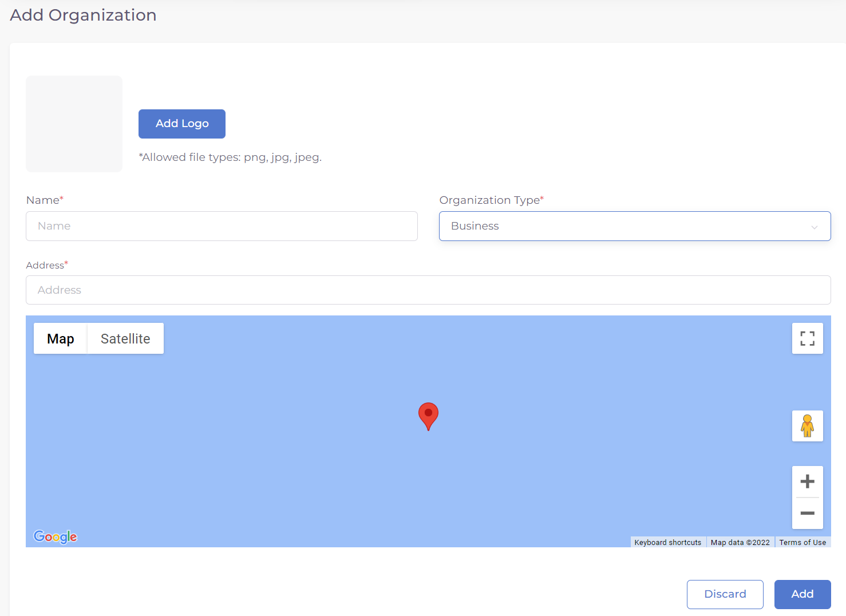Image resolution: width=846 pixels, height=616 pixels.
Task: Toggle fullscreen view on the map
Action: (807, 338)
